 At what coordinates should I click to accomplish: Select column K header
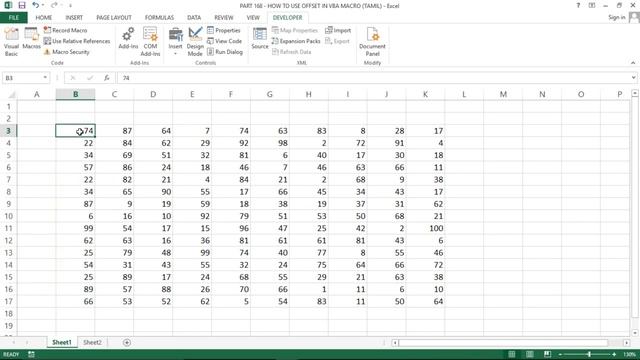pos(425,94)
